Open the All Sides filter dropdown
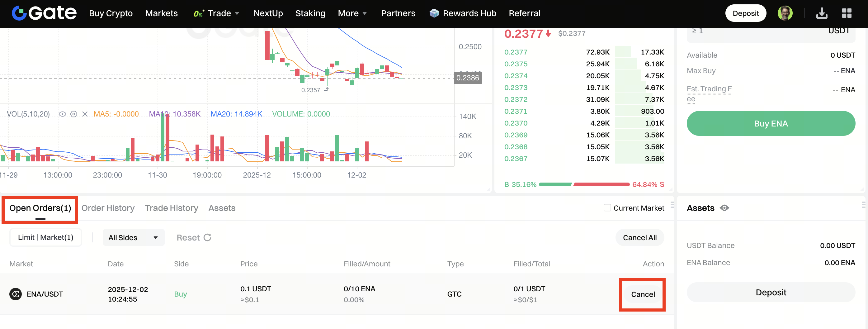Image resolution: width=868 pixels, height=329 pixels. [134, 237]
